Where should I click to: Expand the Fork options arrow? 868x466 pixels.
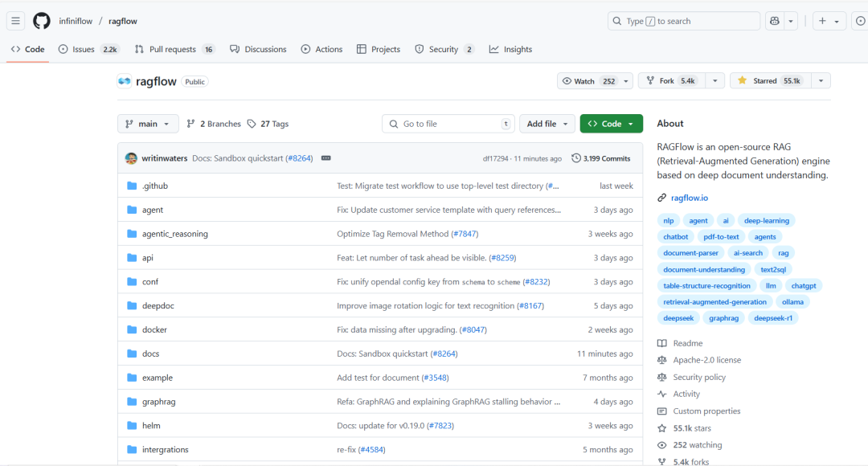[715, 81]
